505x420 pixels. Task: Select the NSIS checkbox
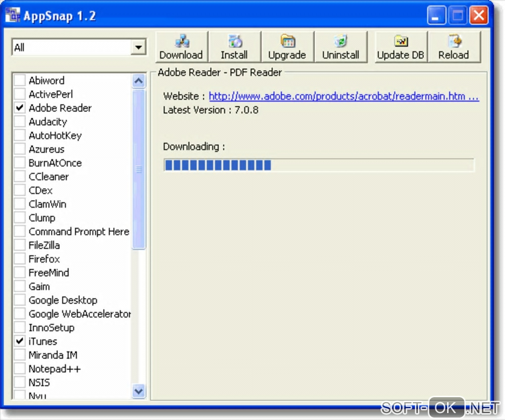tap(20, 382)
